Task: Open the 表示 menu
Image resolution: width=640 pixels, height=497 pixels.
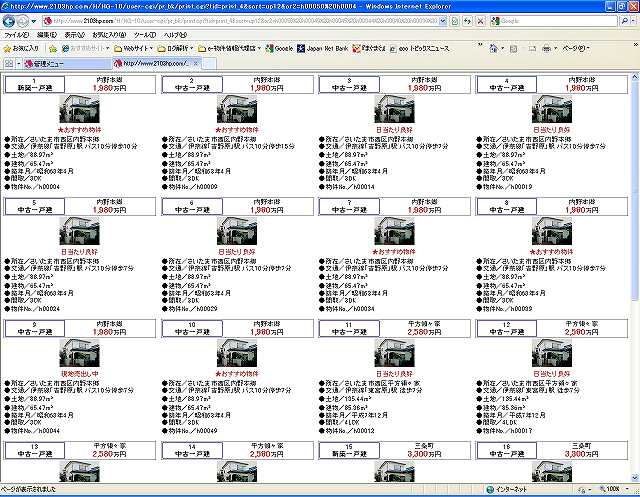Action: pyautogui.click(x=74, y=35)
